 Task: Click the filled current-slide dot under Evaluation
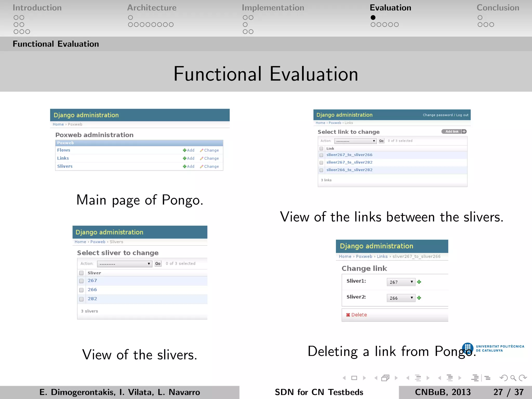pyautogui.click(x=373, y=18)
